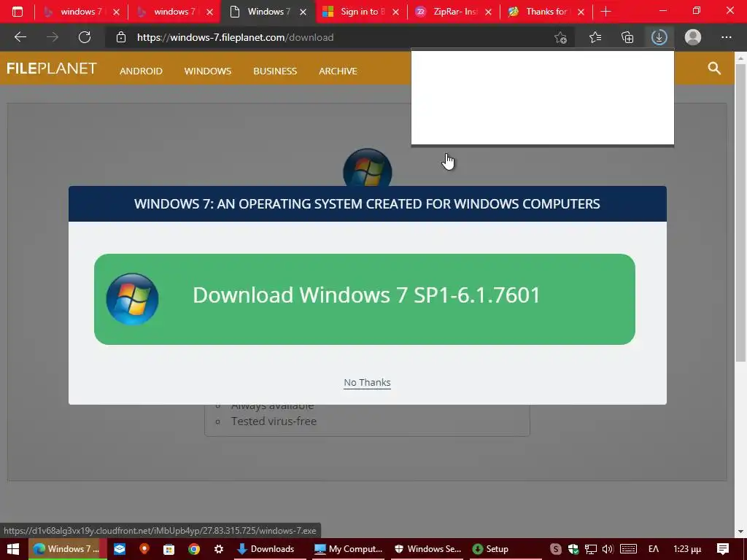Open clock showing 1:23 μμ
The height and width of the screenshot is (560, 747).
pos(687,549)
